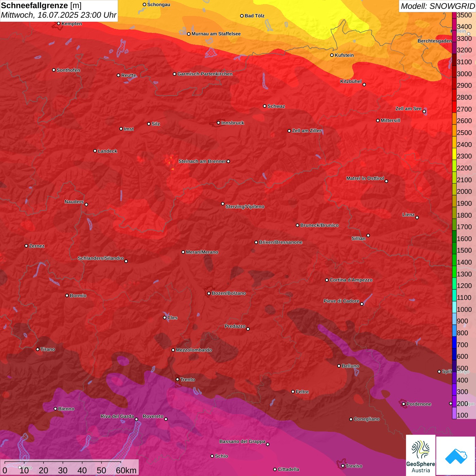Click the 100 m violet legend swatch
Screen dimensions: 476x476
pos(454,413)
